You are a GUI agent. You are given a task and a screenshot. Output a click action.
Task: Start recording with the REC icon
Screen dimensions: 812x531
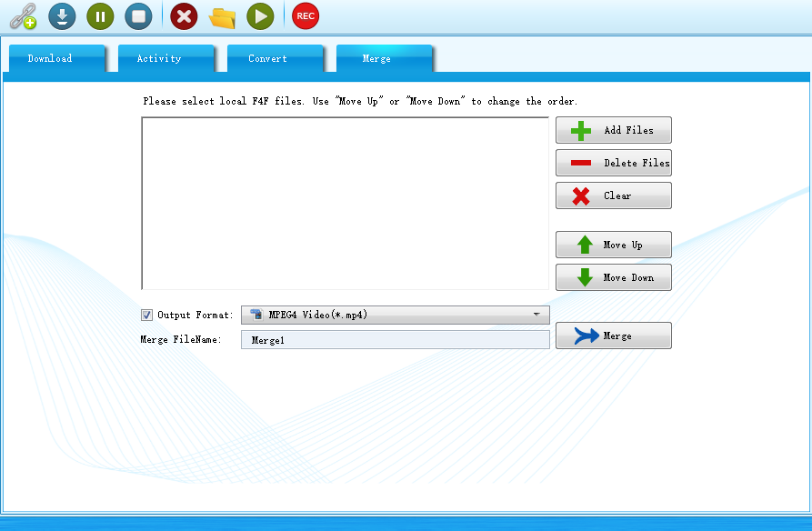coord(306,16)
